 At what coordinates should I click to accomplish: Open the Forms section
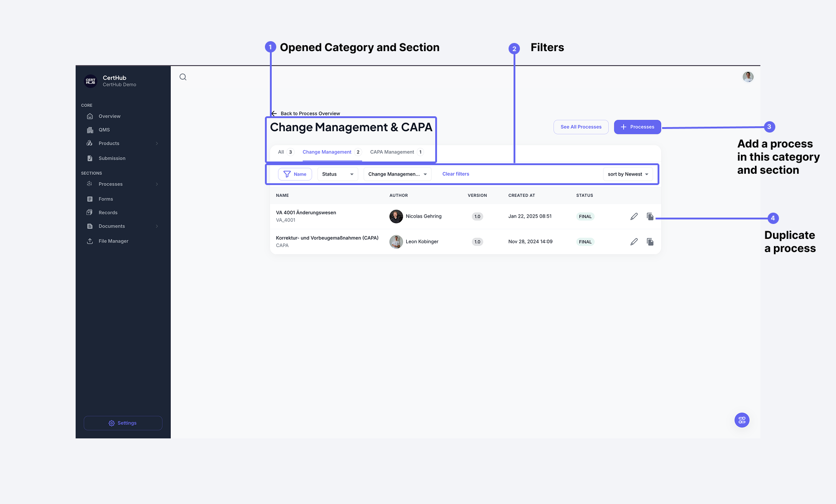click(106, 199)
